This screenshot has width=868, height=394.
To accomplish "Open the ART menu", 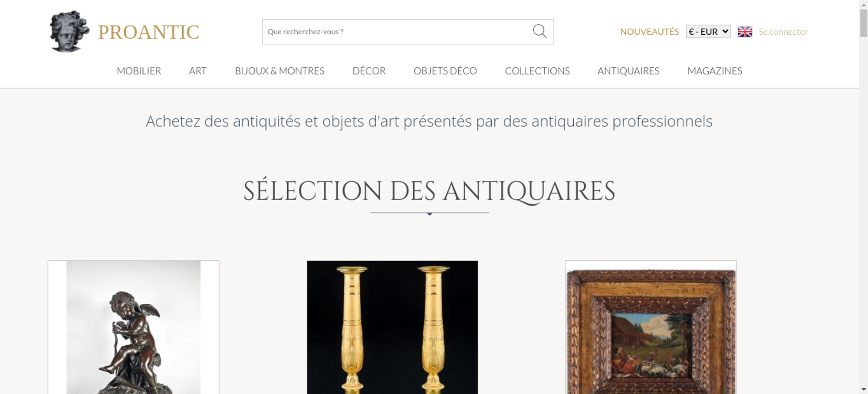I will click(x=198, y=71).
